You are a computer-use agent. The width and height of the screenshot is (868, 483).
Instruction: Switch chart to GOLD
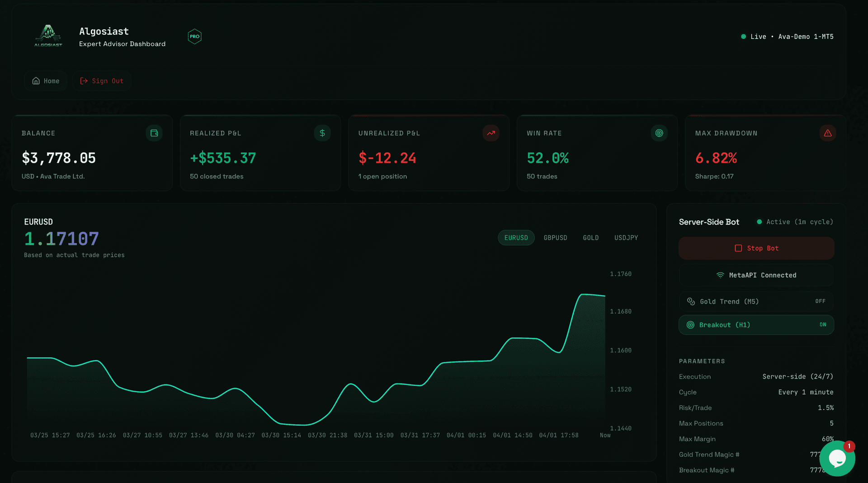[591, 238]
